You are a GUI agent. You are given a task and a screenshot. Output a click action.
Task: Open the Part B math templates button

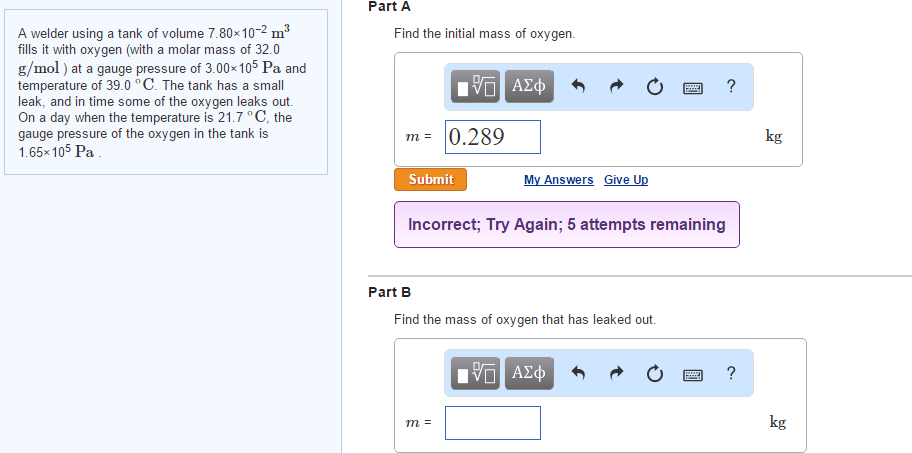click(x=475, y=373)
